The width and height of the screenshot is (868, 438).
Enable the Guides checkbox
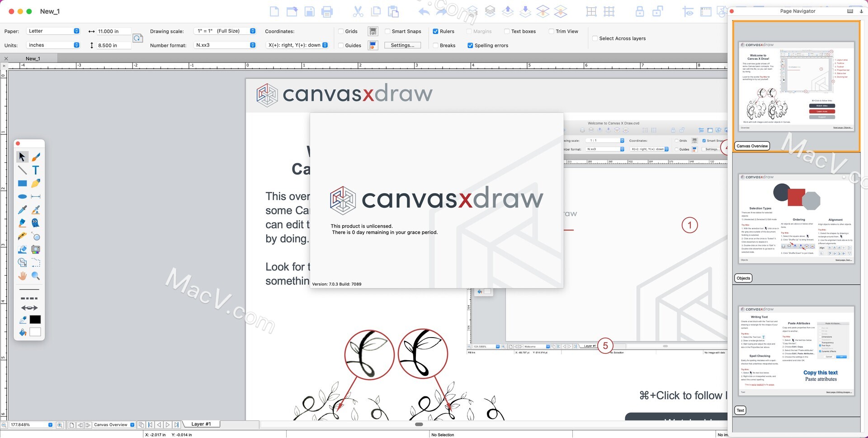tap(341, 45)
